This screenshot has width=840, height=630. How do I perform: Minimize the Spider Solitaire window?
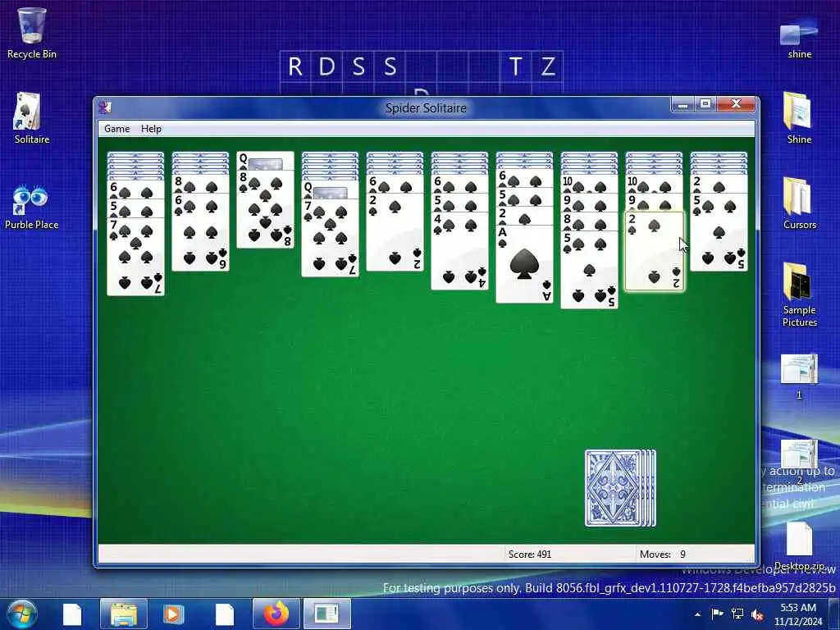[x=682, y=104]
